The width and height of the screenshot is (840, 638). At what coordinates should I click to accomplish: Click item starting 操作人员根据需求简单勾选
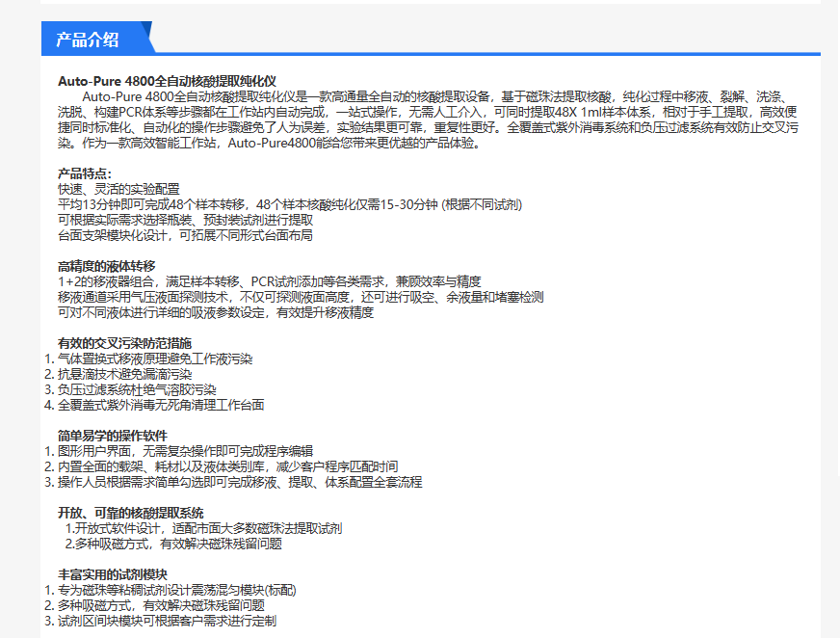[x=240, y=483]
